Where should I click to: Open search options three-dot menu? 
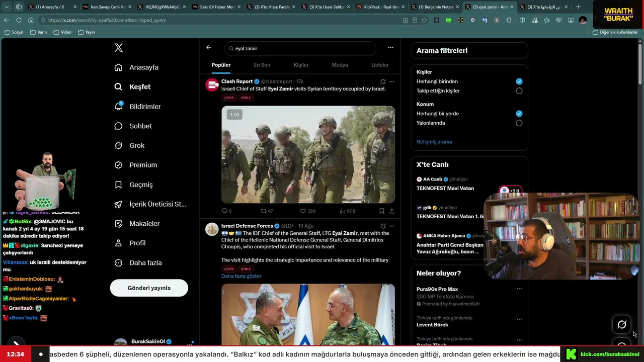(390, 48)
